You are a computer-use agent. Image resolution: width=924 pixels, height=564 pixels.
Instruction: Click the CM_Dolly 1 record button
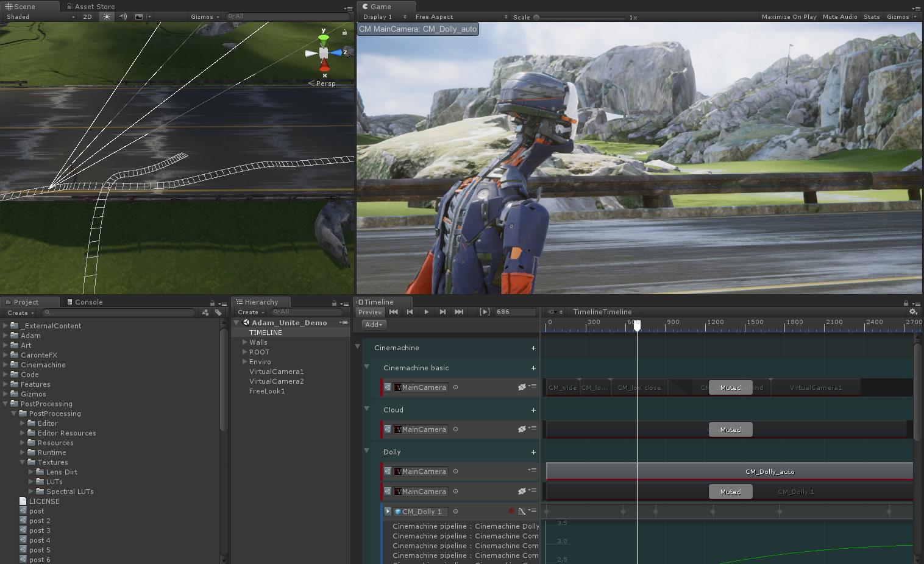coord(511,511)
